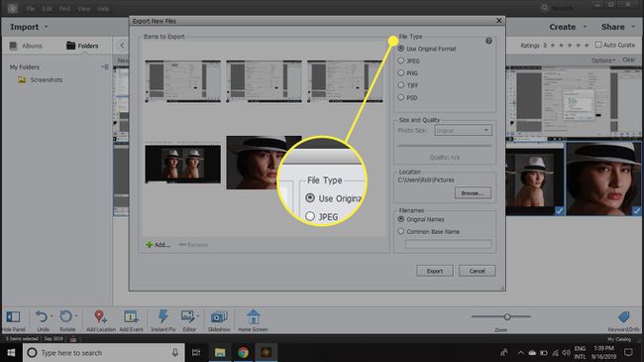Select Common Base Name radio button
Image resolution: width=644 pixels, height=362 pixels.
click(401, 232)
